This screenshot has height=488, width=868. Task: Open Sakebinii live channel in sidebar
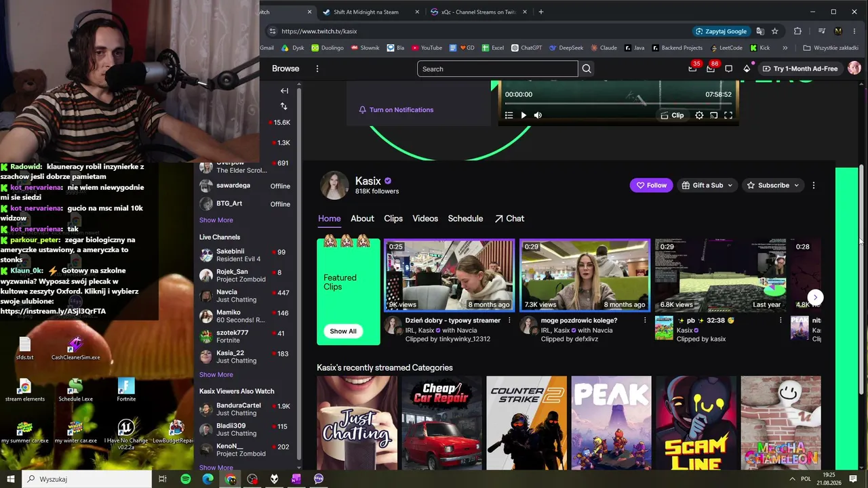pos(245,255)
